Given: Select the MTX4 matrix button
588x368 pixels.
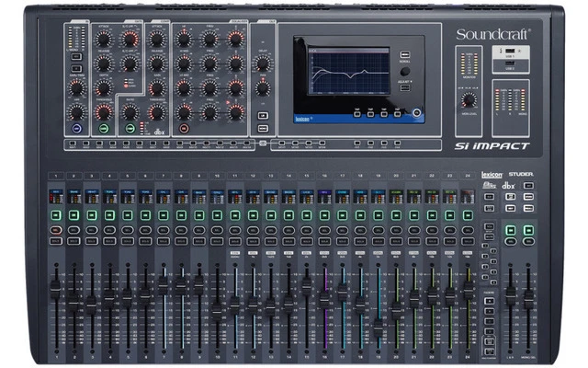Looking at the screenshot, I should (322, 144).
